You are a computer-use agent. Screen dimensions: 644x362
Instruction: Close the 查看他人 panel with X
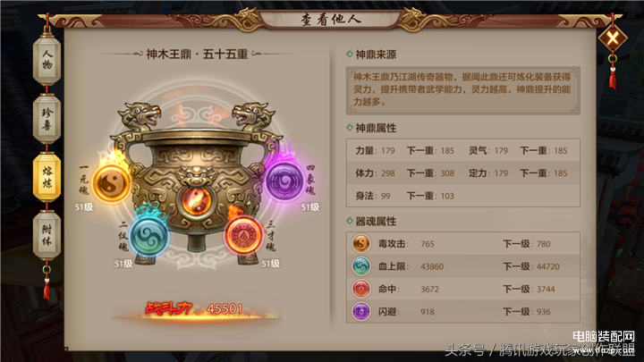(613, 38)
